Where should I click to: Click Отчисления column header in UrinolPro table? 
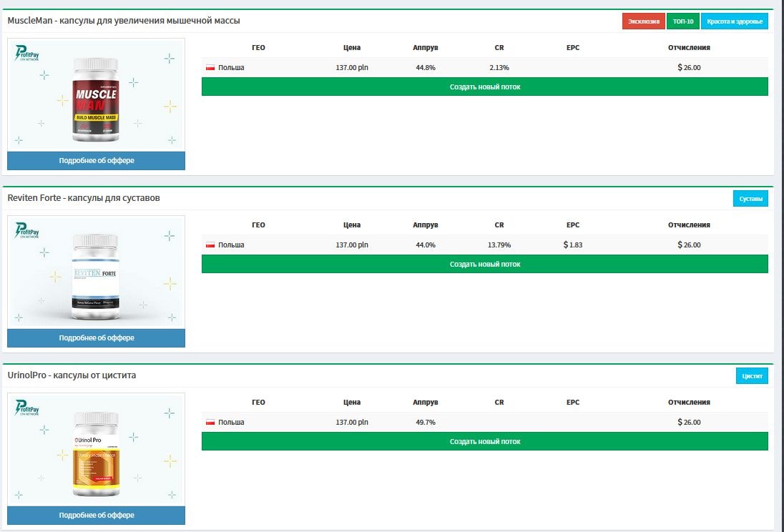click(689, 403)
